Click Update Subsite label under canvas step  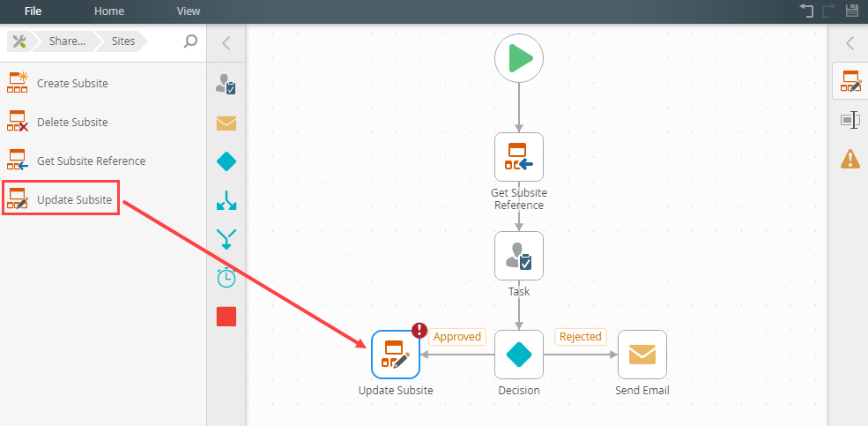tap(396, 391)
